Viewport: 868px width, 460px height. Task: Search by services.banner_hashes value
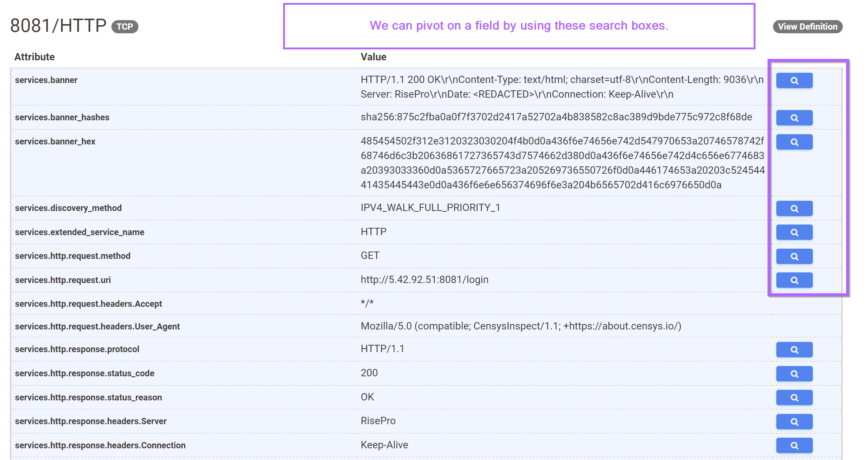coord(794,118)
